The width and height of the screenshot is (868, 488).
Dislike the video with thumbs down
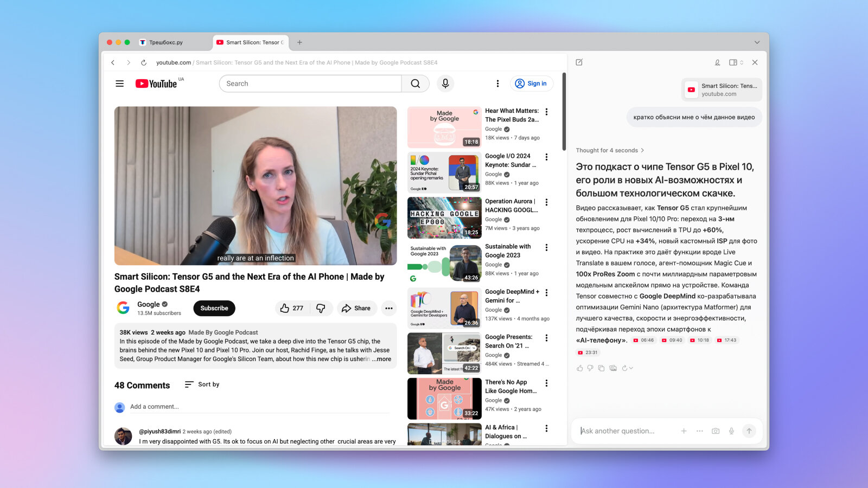pos(321,308)
